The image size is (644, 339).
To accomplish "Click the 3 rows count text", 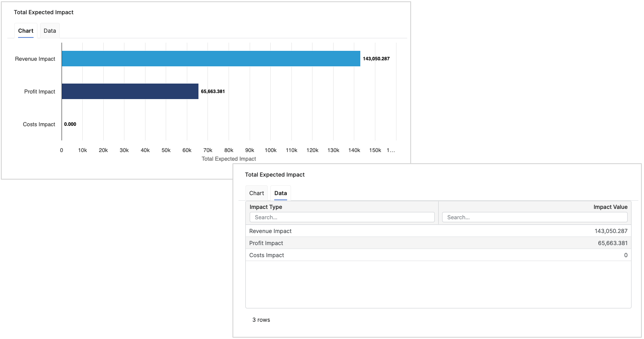I will [261, 320].
